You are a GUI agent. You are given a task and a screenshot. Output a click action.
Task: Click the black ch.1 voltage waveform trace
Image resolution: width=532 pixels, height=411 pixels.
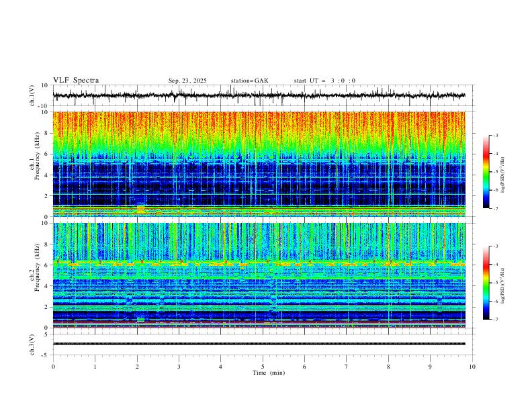point(259,95)
